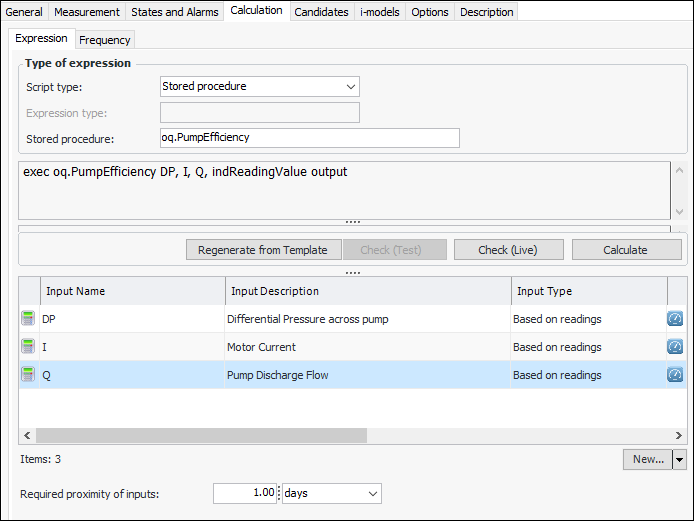Image resolution: width=694 pixels, height=521 pixels.
Task: Click the clock icon in Motor Current row
Action: coord(675,347)
